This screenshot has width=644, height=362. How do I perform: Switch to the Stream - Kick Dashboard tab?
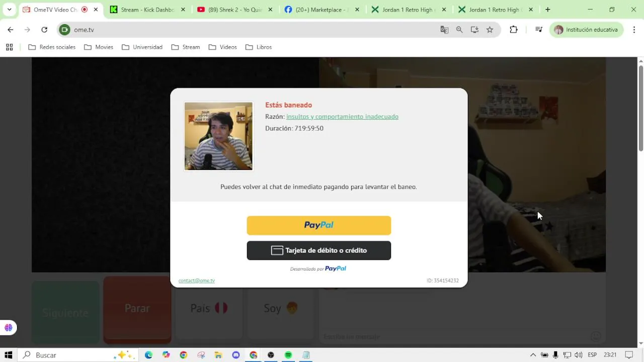tap(147, 10)
